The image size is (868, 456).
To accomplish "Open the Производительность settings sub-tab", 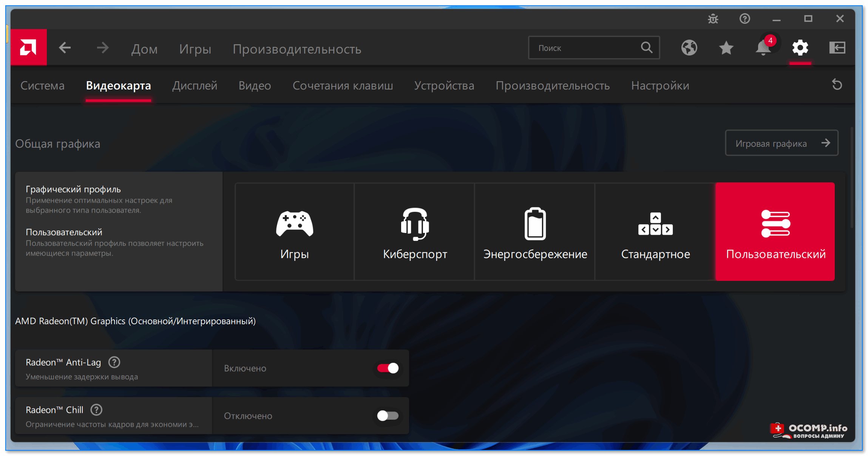I will pyautogui.click(x=553, y=86).
